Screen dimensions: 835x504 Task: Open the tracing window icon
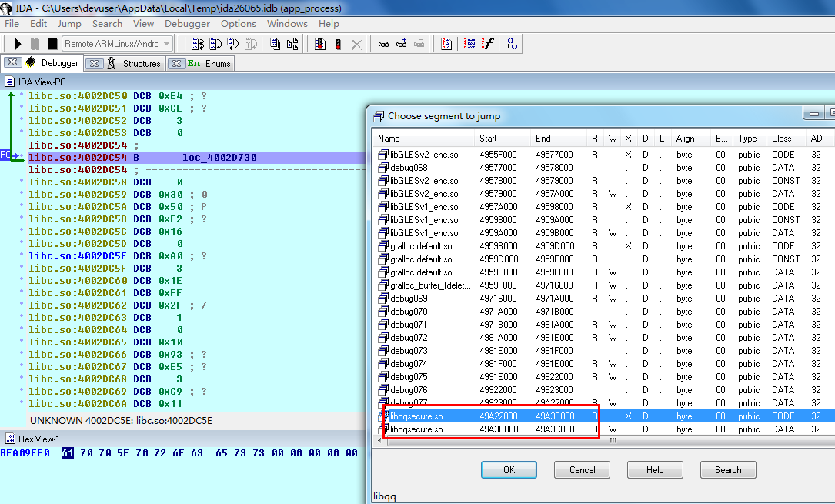446,44
